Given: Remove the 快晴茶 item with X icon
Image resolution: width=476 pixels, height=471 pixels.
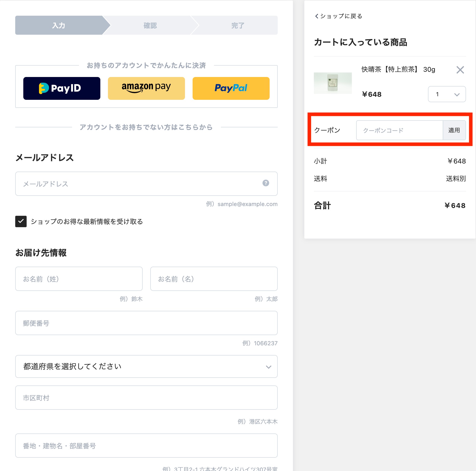Looking at the screenshot, I should (x=460, y=70).
